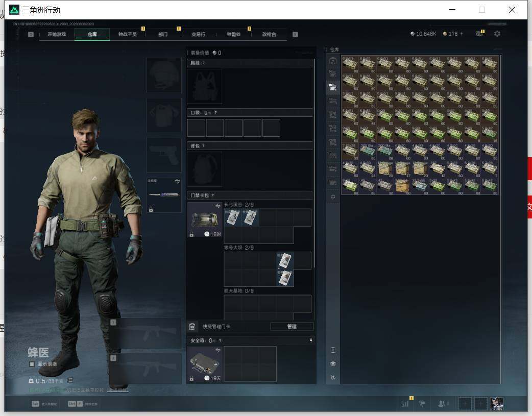Click the warehouse scrollbar track
This screenshot has width=532, height=416.
[500, 219]
